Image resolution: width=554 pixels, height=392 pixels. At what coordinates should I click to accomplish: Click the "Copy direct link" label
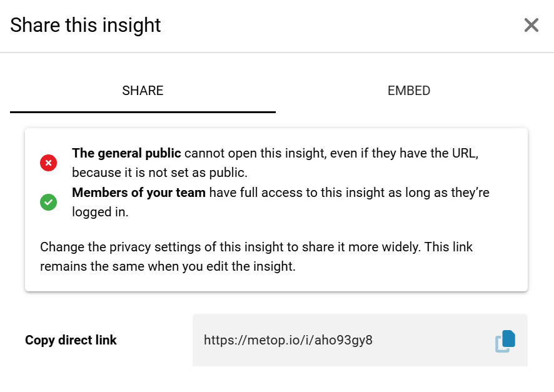71,341
